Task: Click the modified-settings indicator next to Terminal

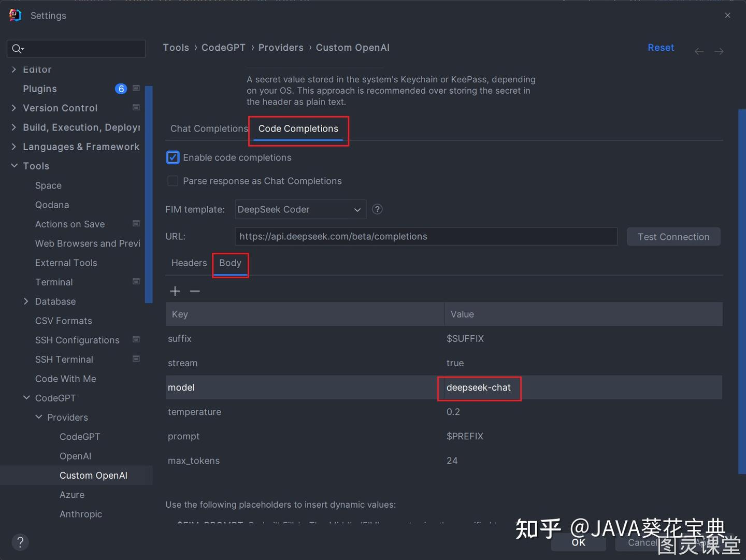Action: point(136,281)
